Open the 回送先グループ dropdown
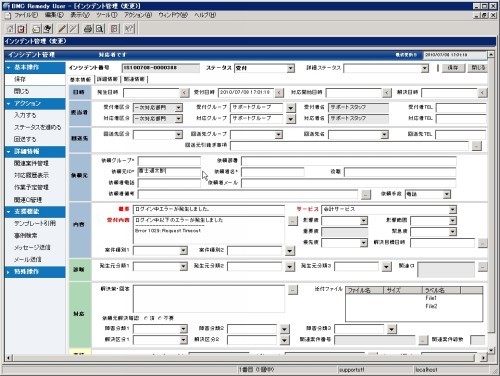The width and height of the screenshot is (500, 376). pyautogui.click(x=279, y=135)
